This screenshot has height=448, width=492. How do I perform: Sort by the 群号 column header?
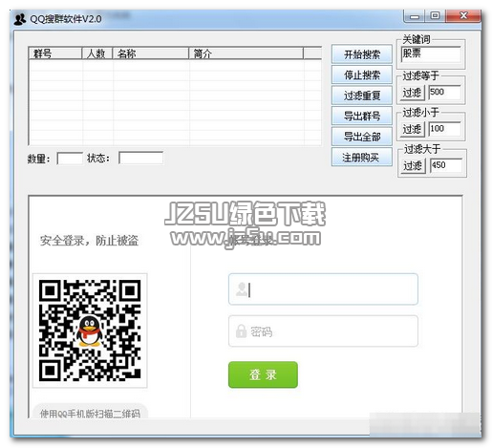(55, 53)
